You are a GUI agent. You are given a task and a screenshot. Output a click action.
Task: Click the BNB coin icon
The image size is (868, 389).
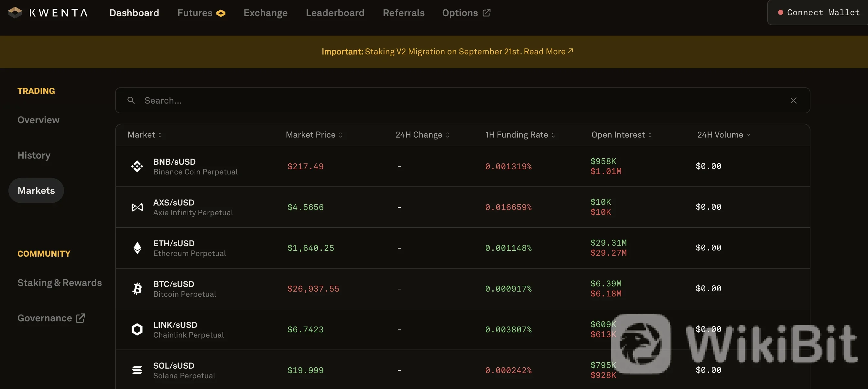pos(137,166)
